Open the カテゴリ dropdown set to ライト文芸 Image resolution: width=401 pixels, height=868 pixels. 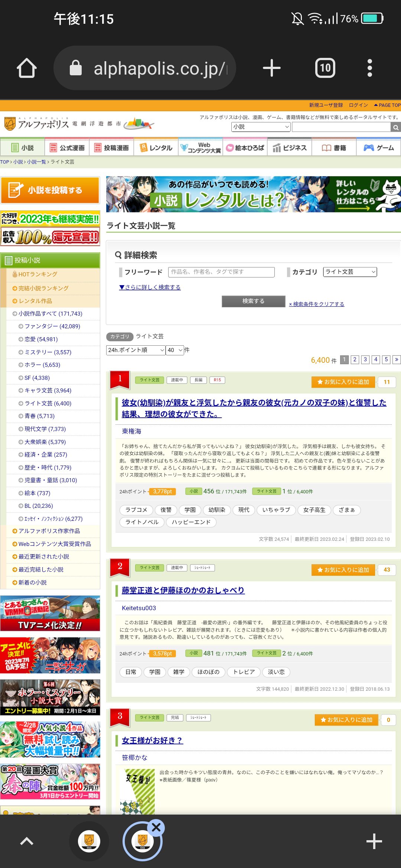(350, 272)
